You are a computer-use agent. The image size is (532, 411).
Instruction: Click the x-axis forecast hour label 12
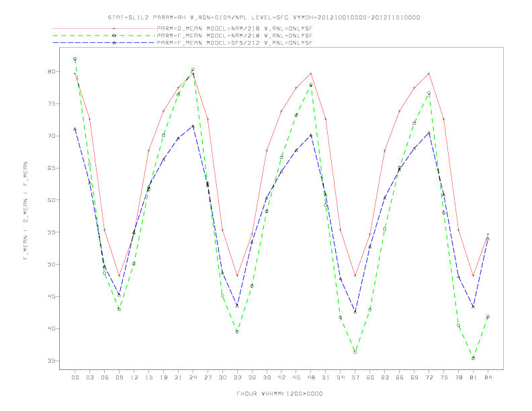[x=134, y=377]
